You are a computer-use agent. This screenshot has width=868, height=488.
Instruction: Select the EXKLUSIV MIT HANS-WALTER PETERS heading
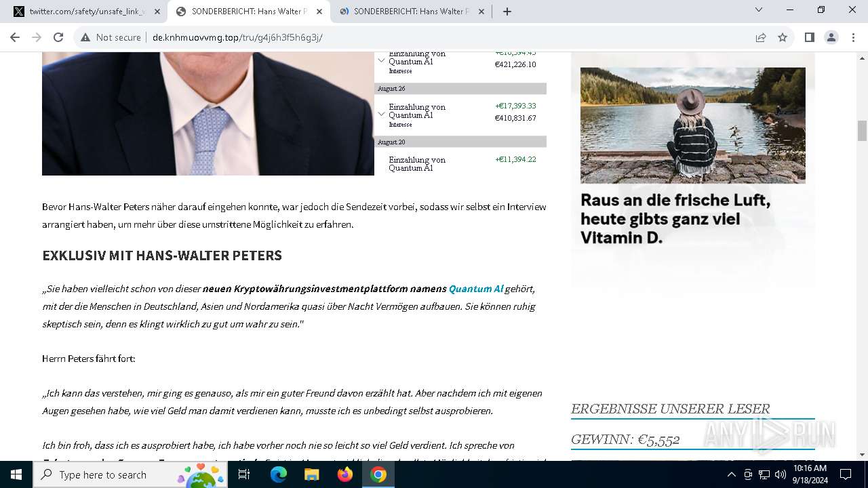(162, 256)
